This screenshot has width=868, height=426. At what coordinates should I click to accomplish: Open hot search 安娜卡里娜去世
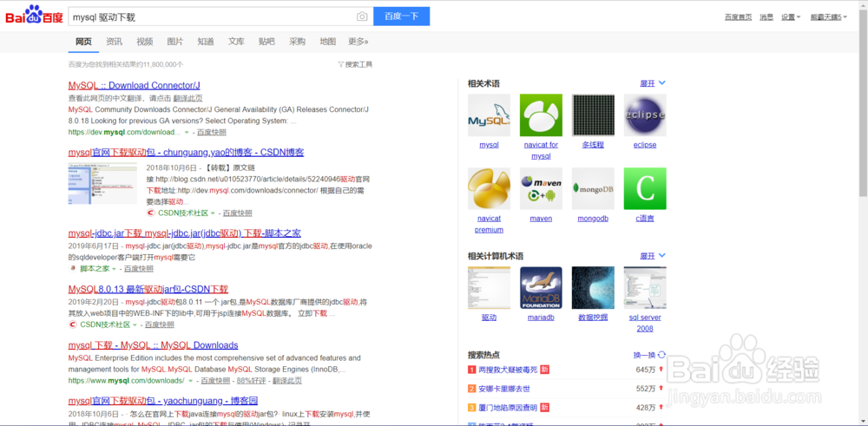pyautogui.click(x=504, y=389)
